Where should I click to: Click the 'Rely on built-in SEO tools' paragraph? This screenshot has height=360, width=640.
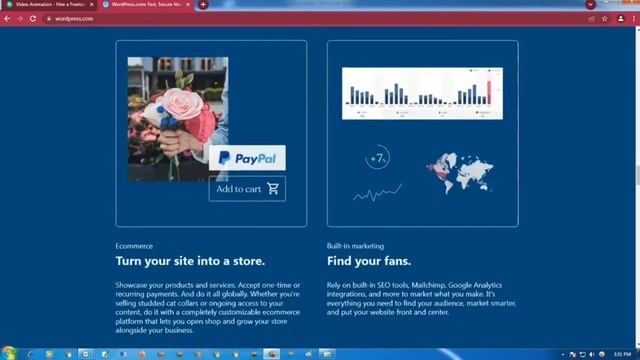pyautogui.click(x=421, y=299)
